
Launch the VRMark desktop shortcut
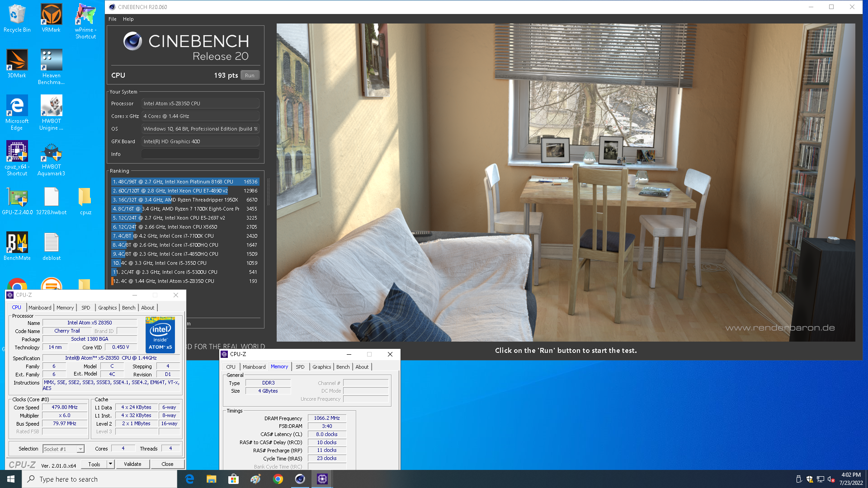coord(51,19)
